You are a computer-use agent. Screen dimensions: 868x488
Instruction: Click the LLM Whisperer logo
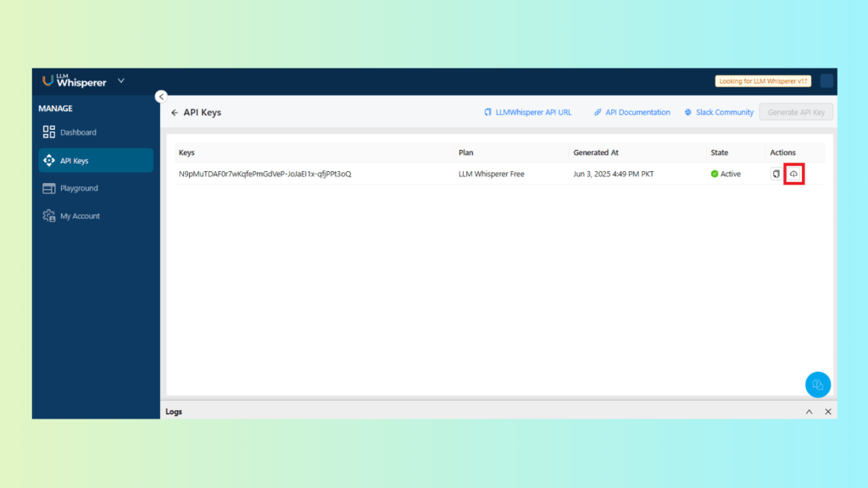coord(75,80)
